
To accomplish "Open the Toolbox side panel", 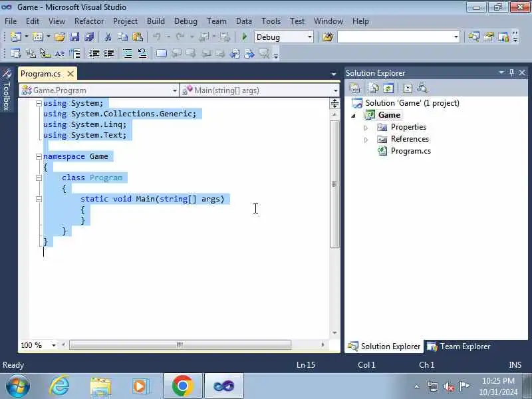I will pos(7,90).
